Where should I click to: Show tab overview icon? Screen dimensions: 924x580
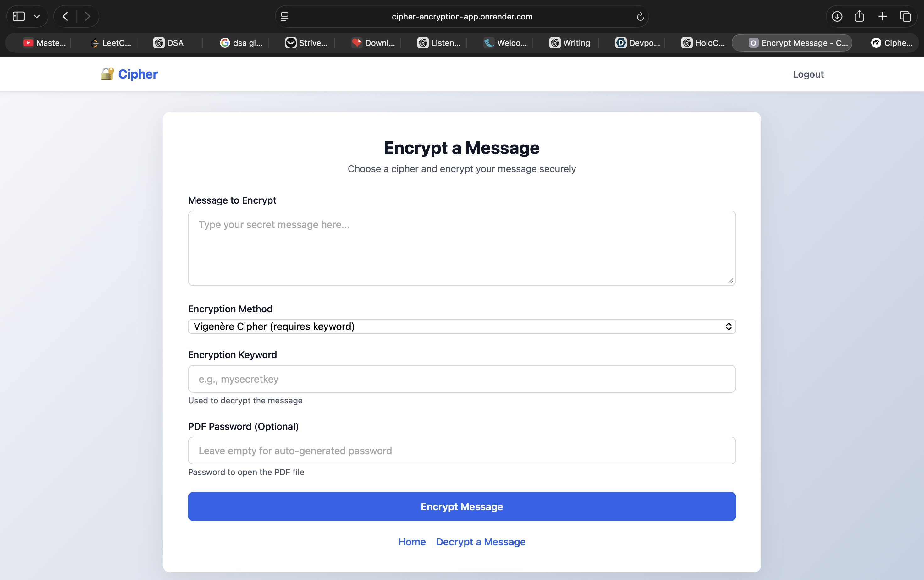tap(905, 16)
